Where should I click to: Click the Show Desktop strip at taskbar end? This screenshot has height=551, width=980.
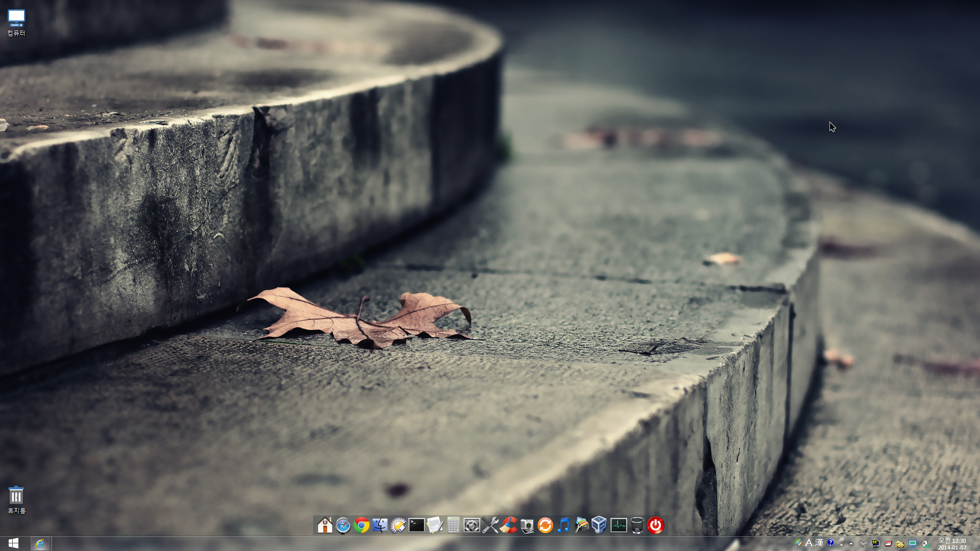tap(976, 544)
